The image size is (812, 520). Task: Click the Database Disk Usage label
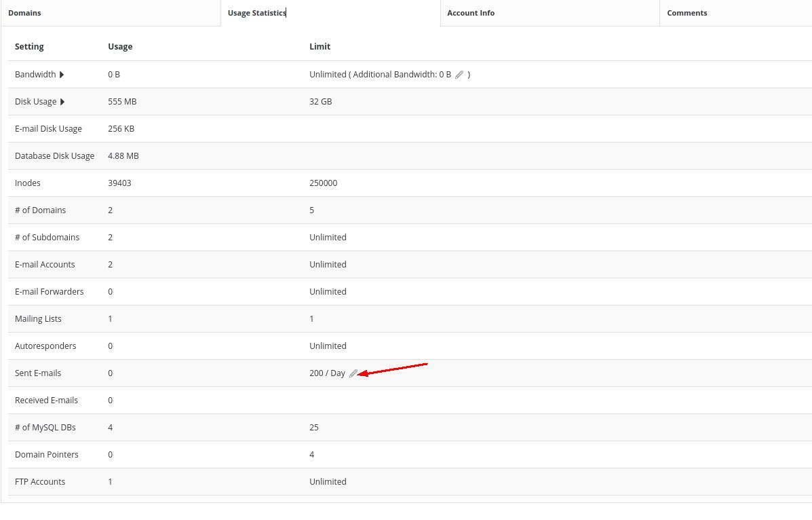click(54, 156)
